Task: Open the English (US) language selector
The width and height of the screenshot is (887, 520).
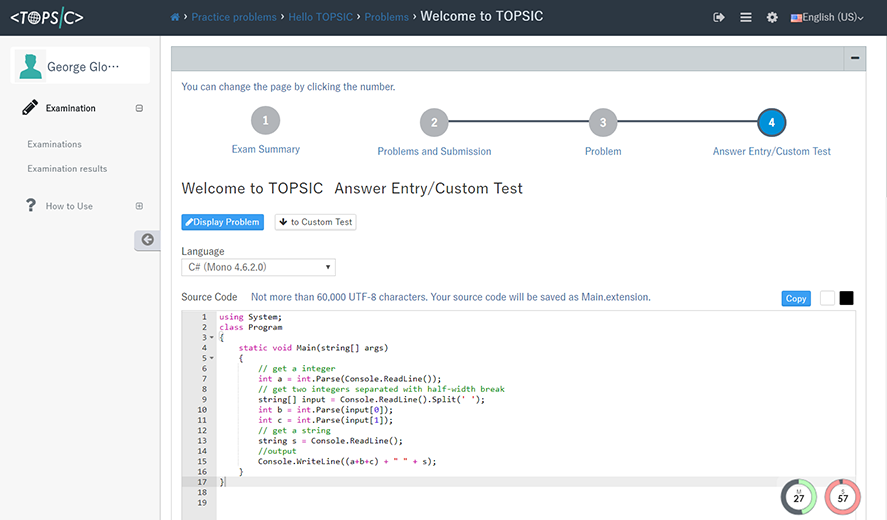Action: 827,17
